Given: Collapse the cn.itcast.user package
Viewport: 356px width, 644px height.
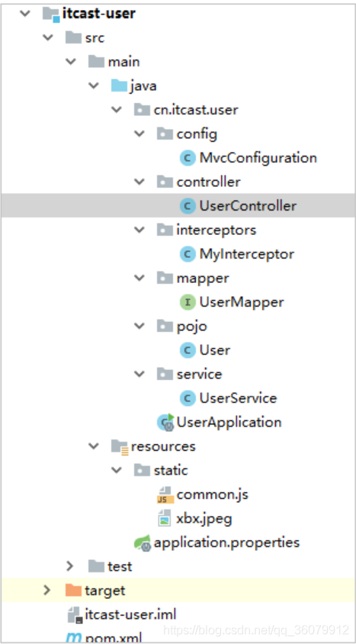Looking at the screenshot, I should coord(117,110).
